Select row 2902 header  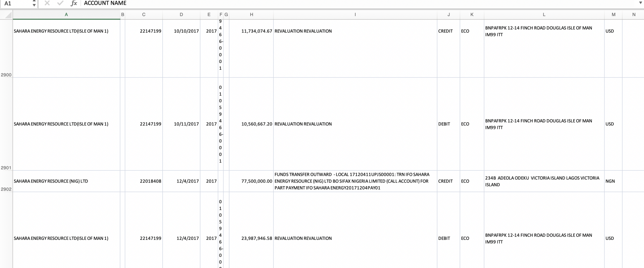coord(6,181)
